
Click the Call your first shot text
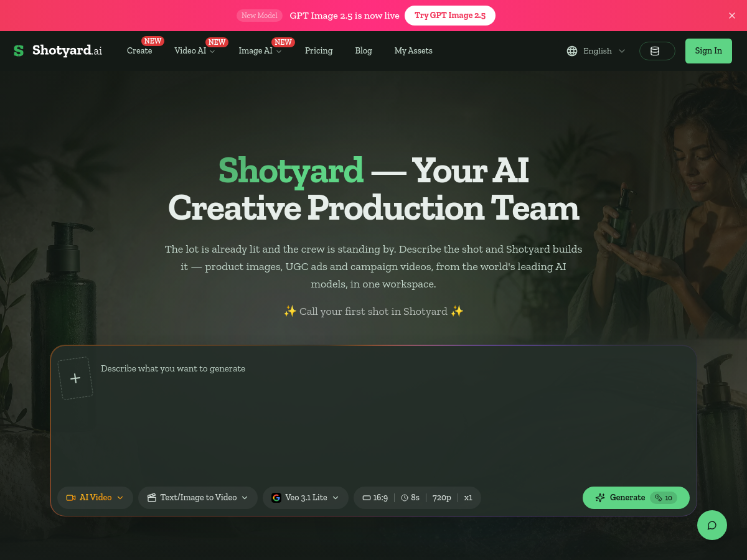374,311
